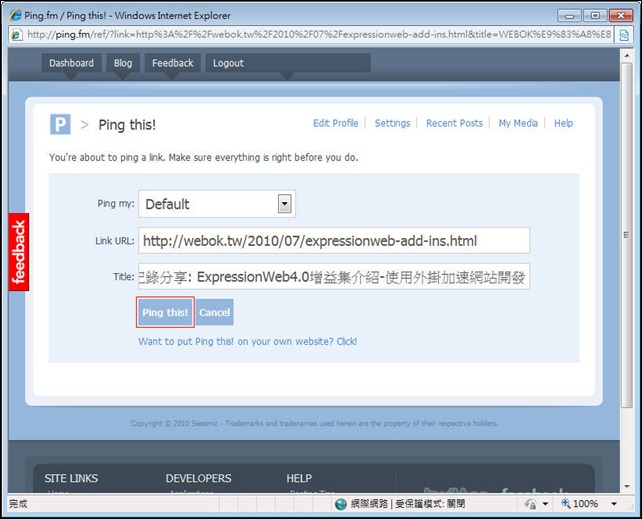Click into the Title input field
Screen dimensions: 642x519
click(x=334, y=277)
